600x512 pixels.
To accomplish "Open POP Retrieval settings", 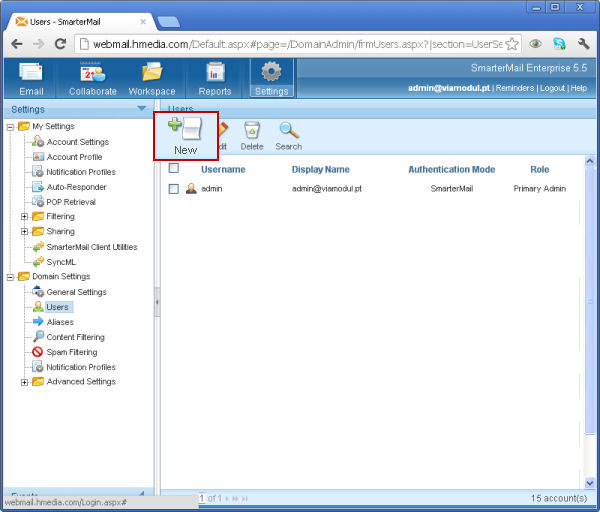I will point(71,202).
